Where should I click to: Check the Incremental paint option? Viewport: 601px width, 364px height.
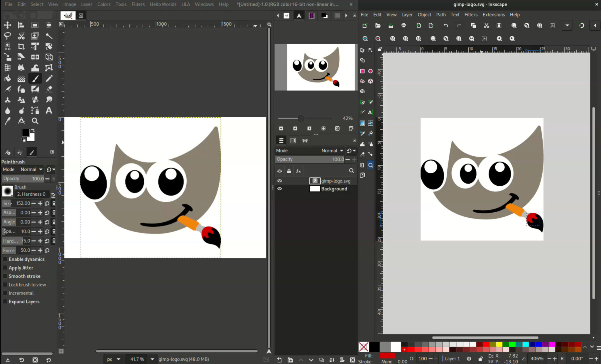click(5, 293)
